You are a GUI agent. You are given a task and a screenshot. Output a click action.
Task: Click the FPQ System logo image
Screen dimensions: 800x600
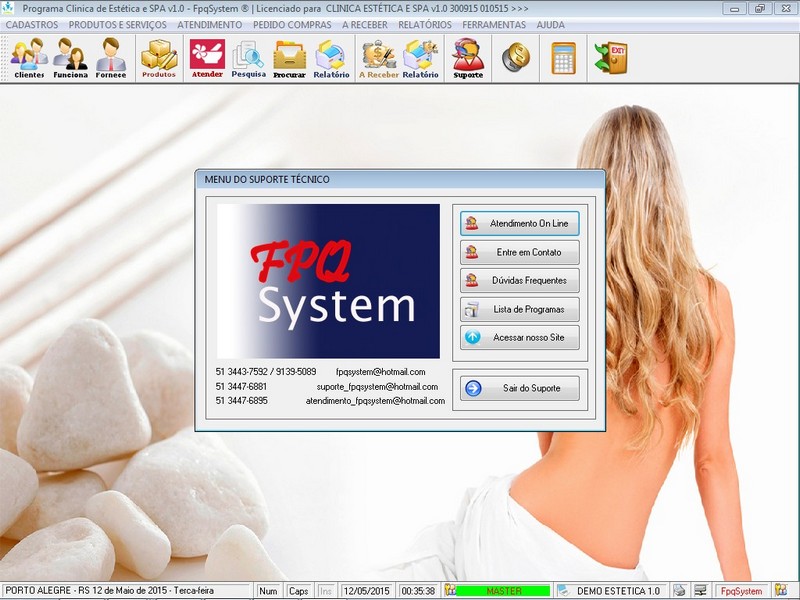coord(328,281)
